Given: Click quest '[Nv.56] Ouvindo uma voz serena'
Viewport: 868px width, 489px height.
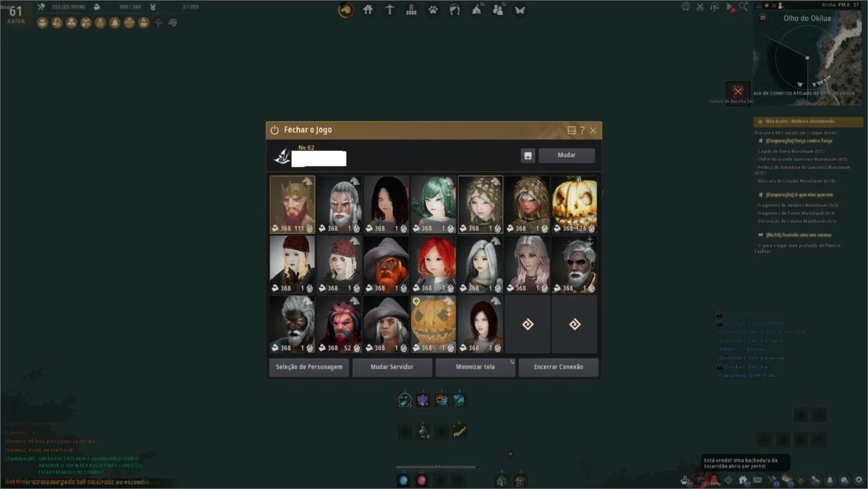Looking at the screenshot, I should (799, 235).
